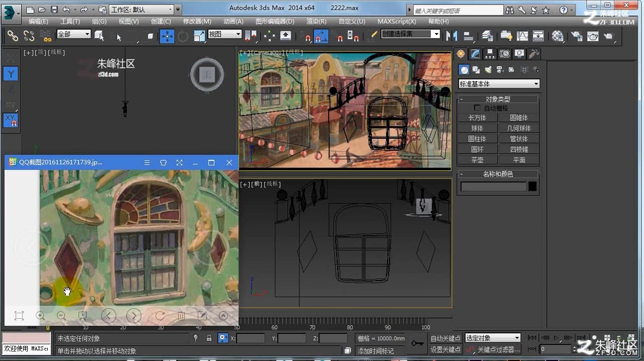Open Rendered Frame Window icon
Viewport: 644px width, 361px height.
point(593,36)
